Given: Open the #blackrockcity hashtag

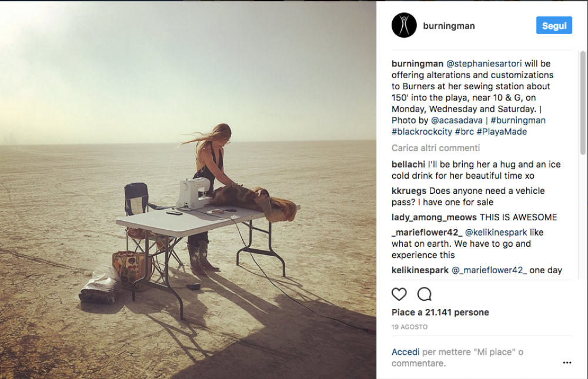Looking at the screenshot, I should [422, 132].
